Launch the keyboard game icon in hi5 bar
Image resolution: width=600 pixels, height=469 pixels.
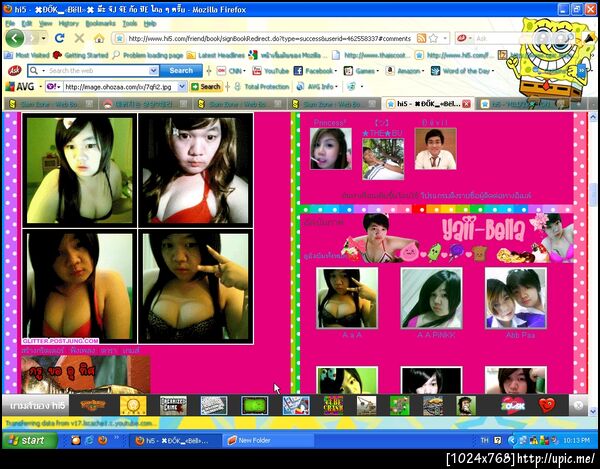[x=214, y=405]
